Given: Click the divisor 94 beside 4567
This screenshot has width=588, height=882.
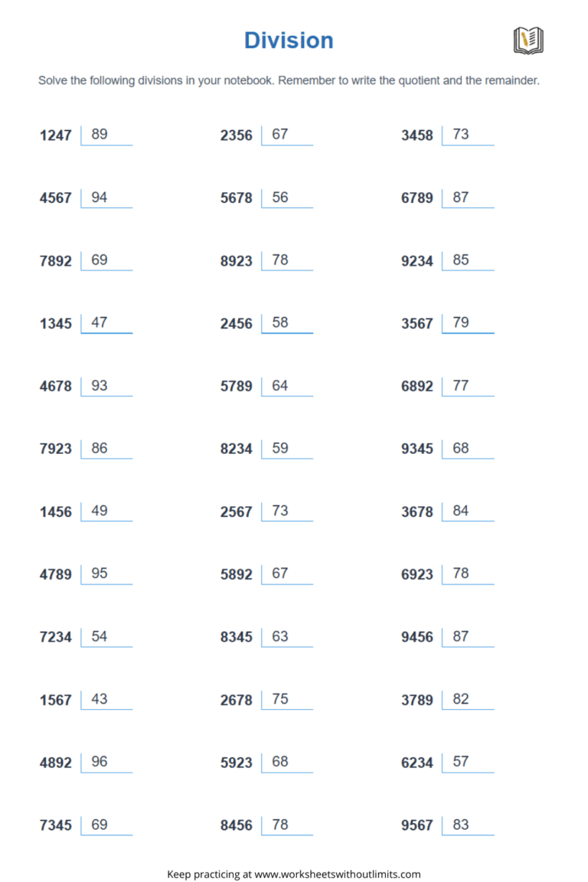Looking at the screenshot, I should [100, 198].
